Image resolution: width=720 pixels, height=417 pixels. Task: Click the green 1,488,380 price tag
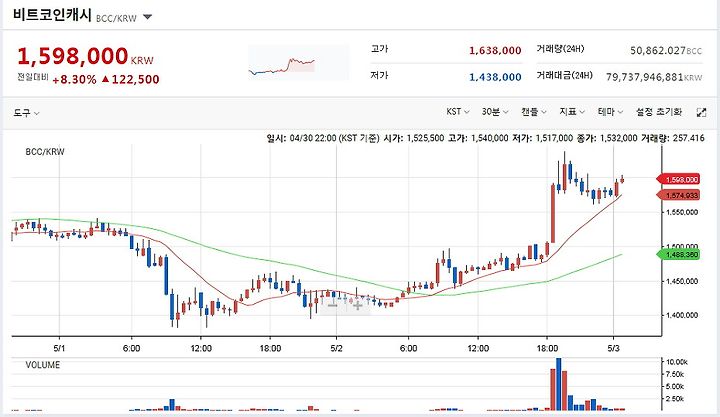click(679, 254)
